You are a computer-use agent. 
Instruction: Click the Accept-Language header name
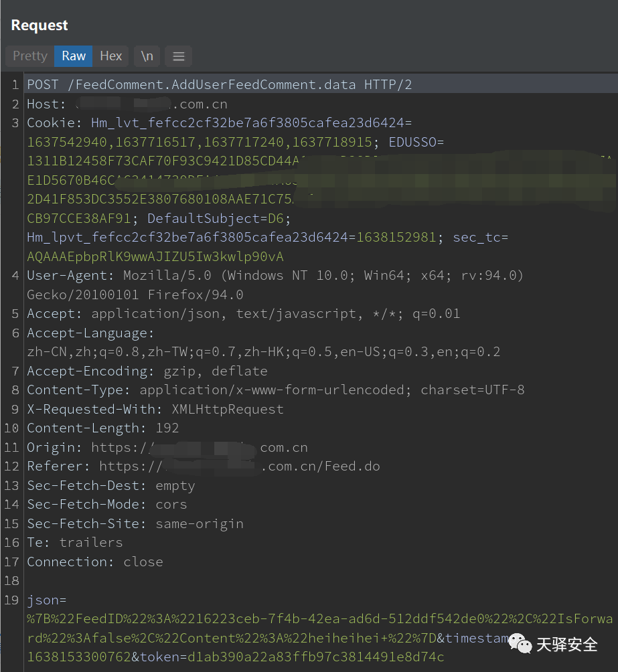point(90,333)
